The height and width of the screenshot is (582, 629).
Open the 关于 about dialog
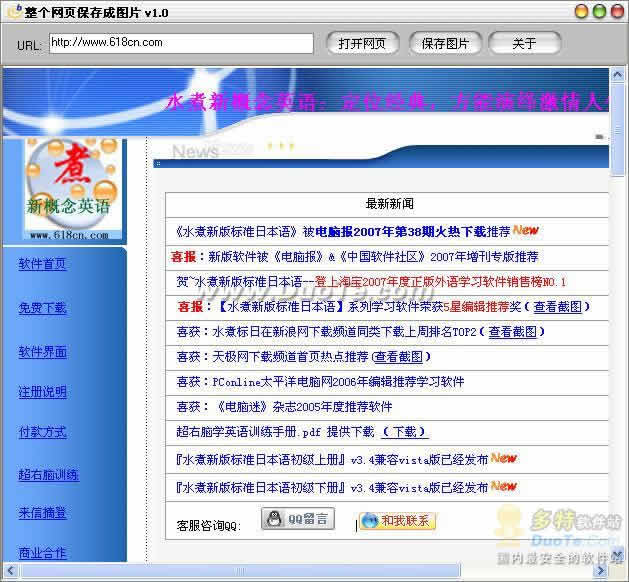pos(524,43)
